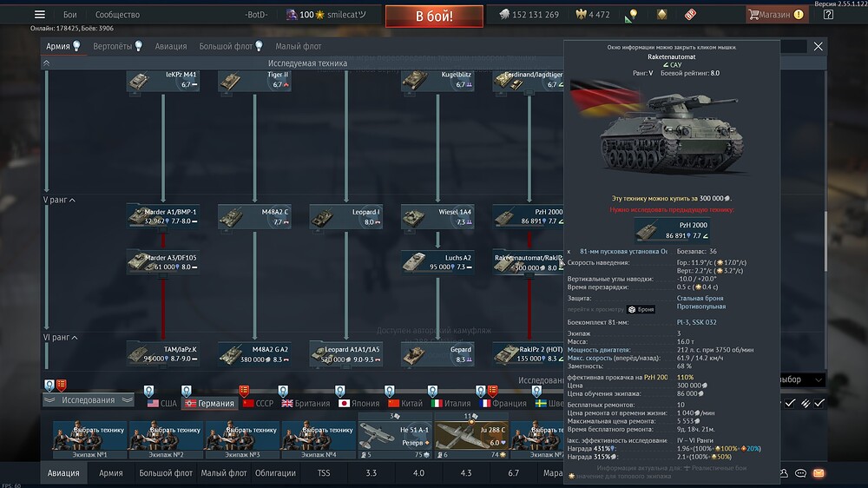This screenshot has height=488, width=868.
Task: Open the question mark help icon
Action: (x=828, y=15)
